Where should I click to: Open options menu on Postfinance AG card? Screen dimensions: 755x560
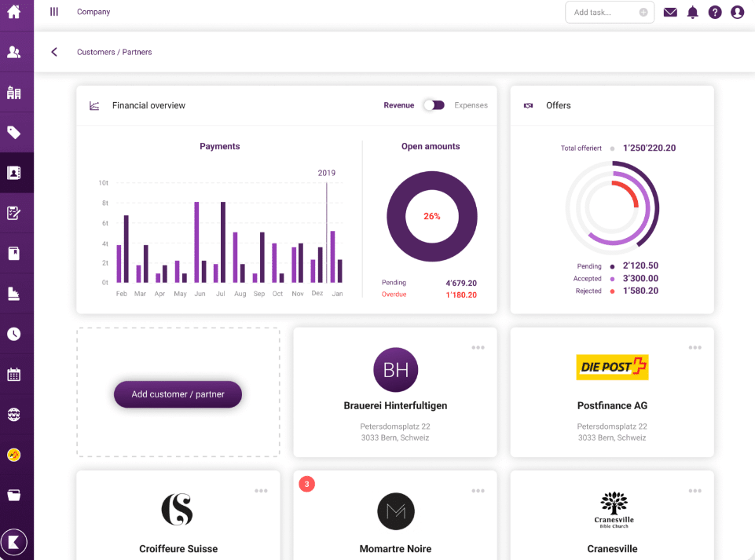click(x=695, y=348)
